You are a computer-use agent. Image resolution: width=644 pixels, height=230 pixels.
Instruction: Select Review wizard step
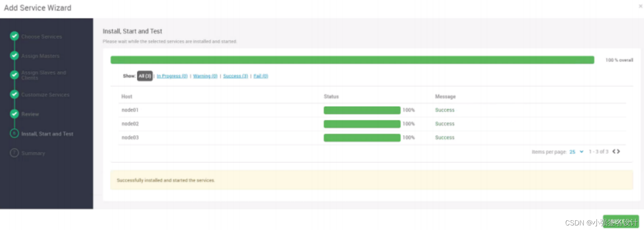pyautogui.click(x=30, y=114)
